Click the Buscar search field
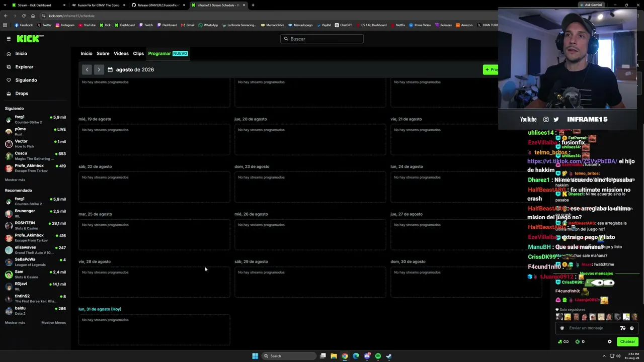Screen dimensions: 644x362 322,39
